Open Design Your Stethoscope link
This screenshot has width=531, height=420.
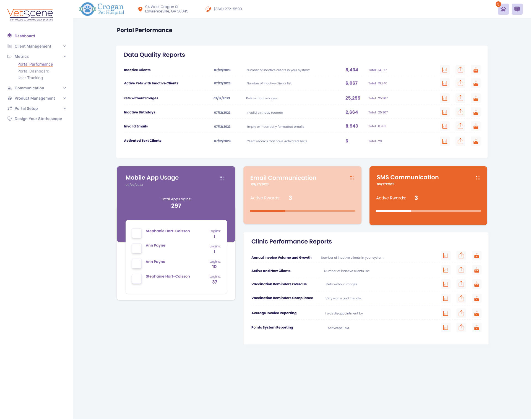[38, 119]
